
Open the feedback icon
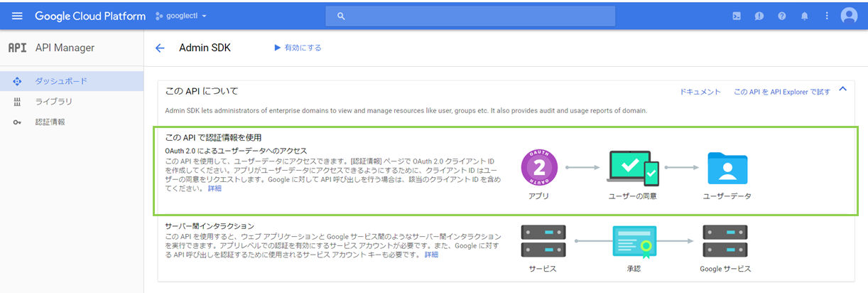[759, 16]
